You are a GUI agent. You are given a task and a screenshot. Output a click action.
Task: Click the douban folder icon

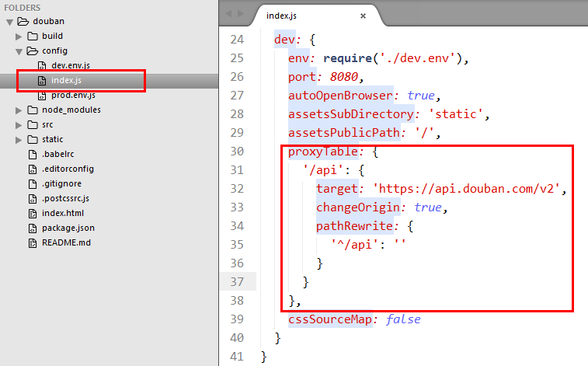coord(23,22)
